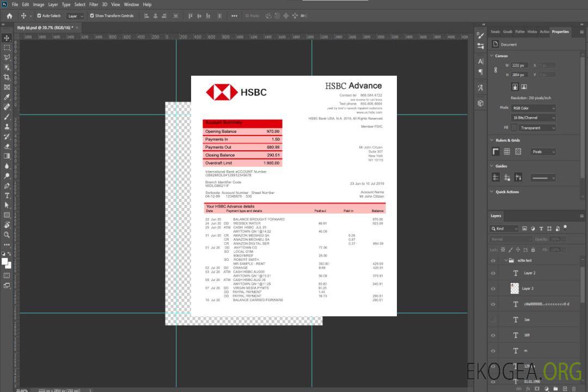Hide Layer 3 visibility eye
Image resolution: width=588 pixels, height=392 pixels.
click(493, 289)
